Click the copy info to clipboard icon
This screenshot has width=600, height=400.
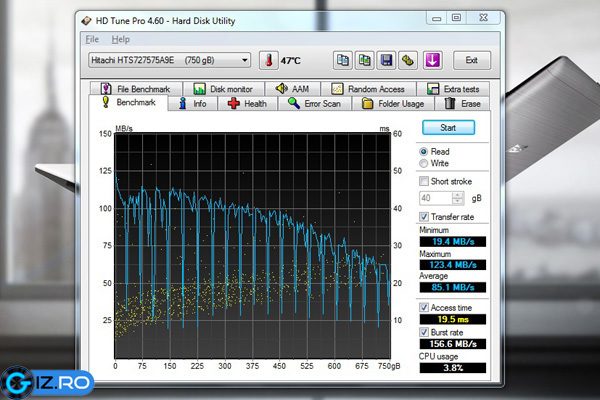coord(342,60)
